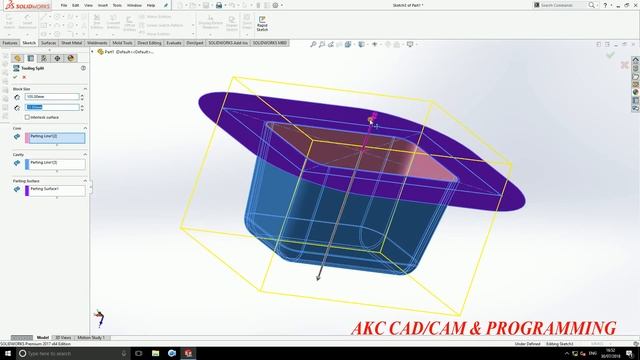Switch to the SOLIDWORKS Add-Ins tab
The width and height of the screenshot is (640, 360).
click(x=228, y=43)
